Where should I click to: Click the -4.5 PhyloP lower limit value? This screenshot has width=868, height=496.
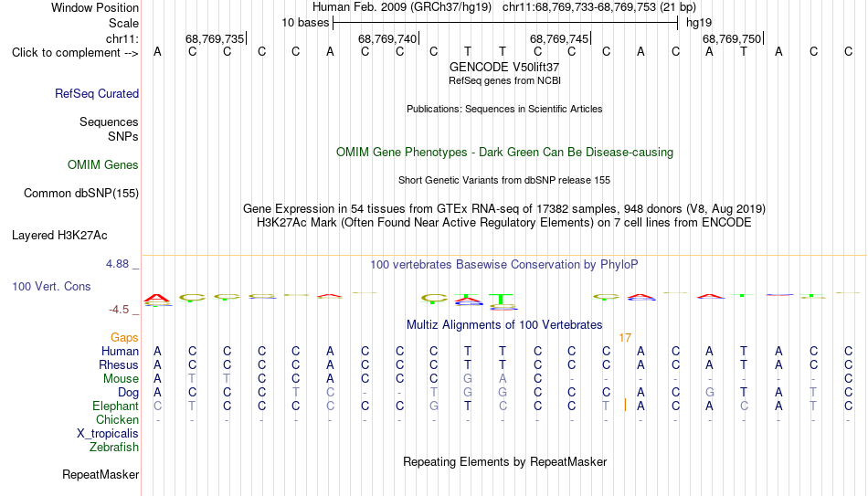(x=119, y=310)
